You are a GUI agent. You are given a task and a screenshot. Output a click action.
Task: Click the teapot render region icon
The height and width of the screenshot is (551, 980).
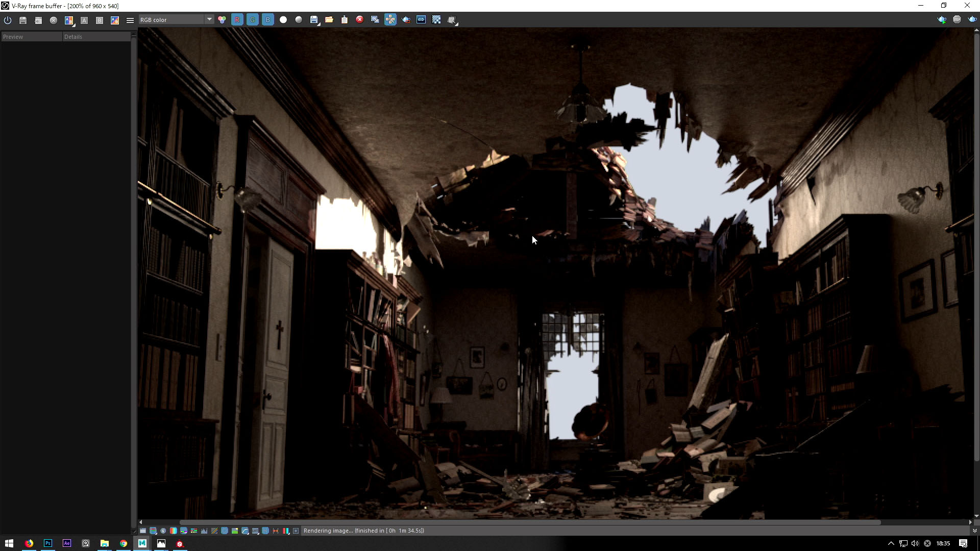tap(406, 20)
